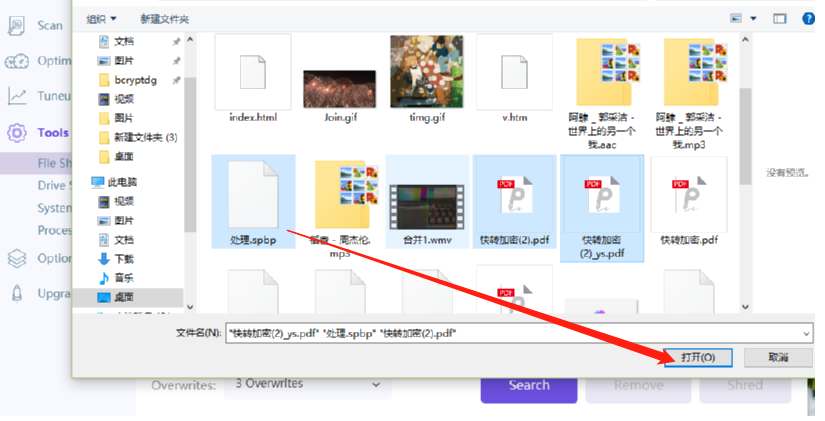Click the 快转加密.pdf file name label
The width and height of the screenshot is (825, 421).
pyautogui.click(x=689, y=240)
